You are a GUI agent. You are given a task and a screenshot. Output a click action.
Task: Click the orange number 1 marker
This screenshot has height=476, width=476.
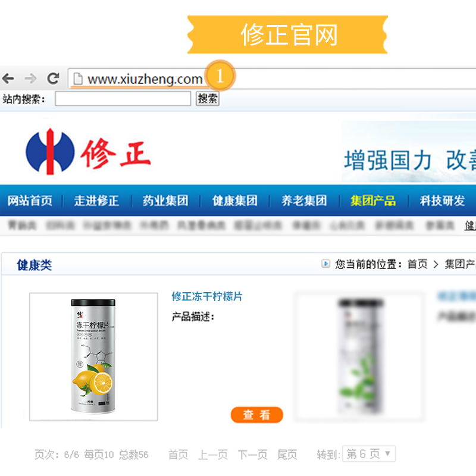[x=220, y=76]
